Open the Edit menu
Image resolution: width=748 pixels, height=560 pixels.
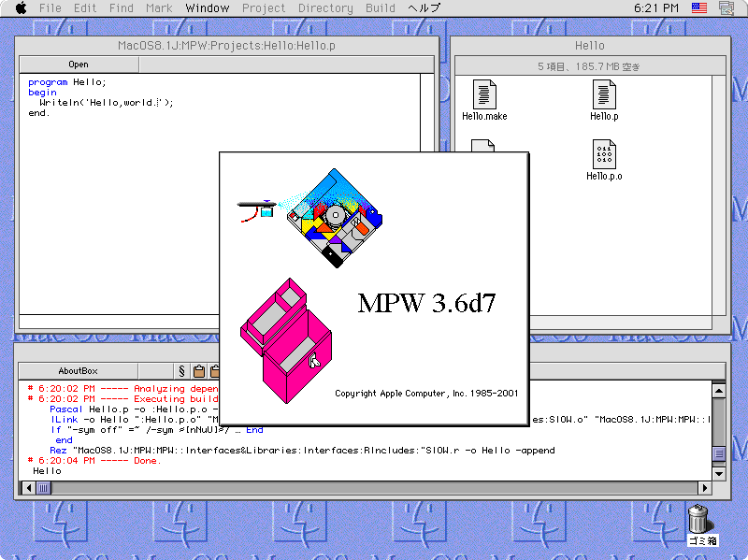click(85, 8)
